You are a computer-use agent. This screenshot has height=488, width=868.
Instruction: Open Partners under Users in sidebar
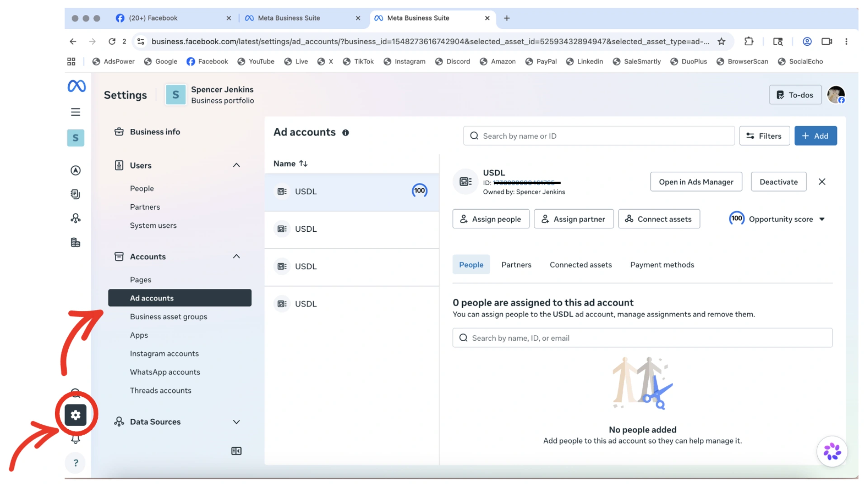pyautogui.click(x=145, y=207)
